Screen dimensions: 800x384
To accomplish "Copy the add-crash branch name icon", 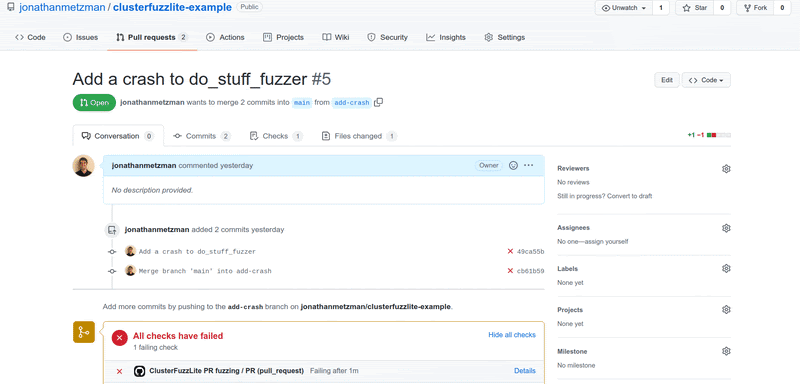I will pyautogui.click(x=378, y=103).
